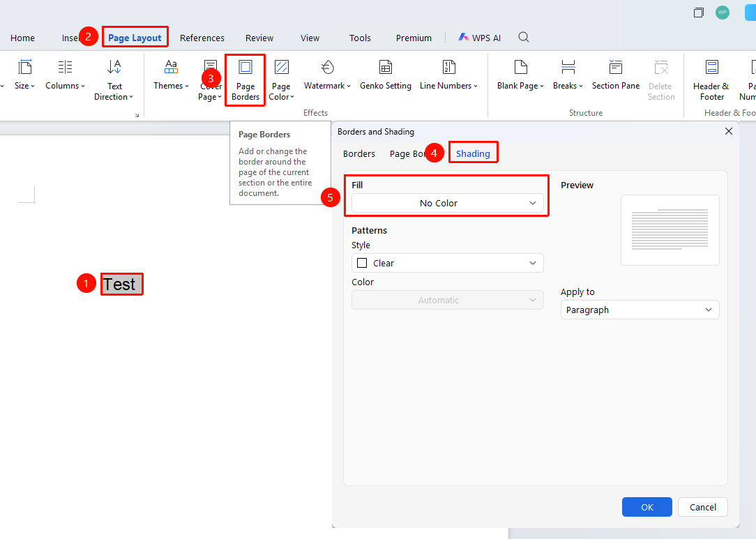Image resolution: width=756 pixels, height=539 pixels.
Task: Open the Tools tab
Action: (x=360, y=38)
